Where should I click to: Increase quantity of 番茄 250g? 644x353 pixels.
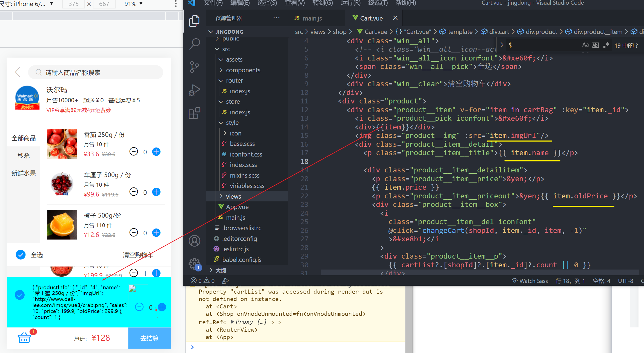click(156, 152)
